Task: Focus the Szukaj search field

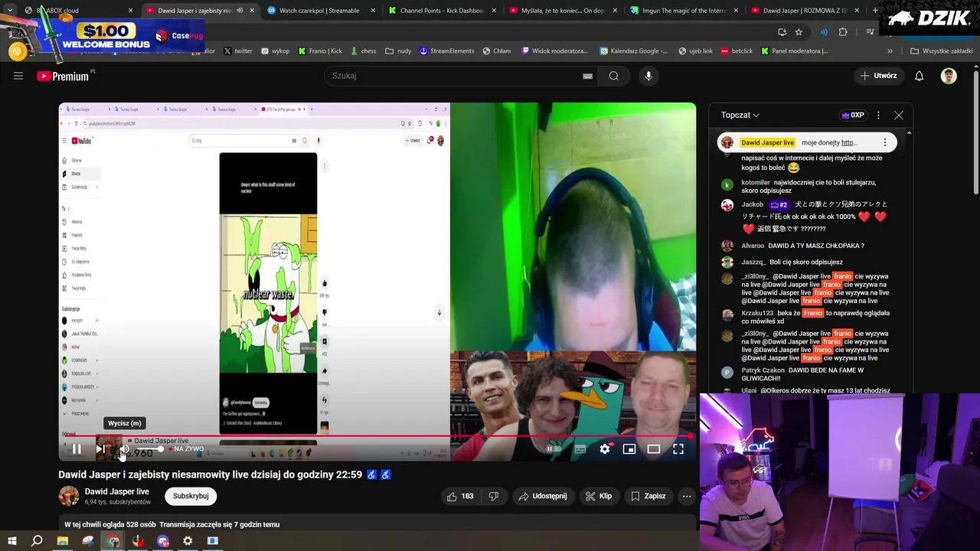Action: [453, 76]
